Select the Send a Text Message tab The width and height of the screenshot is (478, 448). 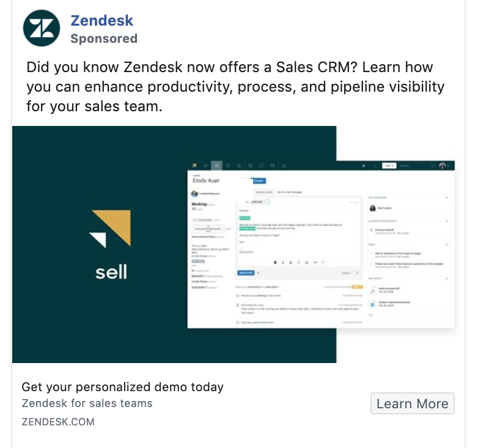[289, 192]
